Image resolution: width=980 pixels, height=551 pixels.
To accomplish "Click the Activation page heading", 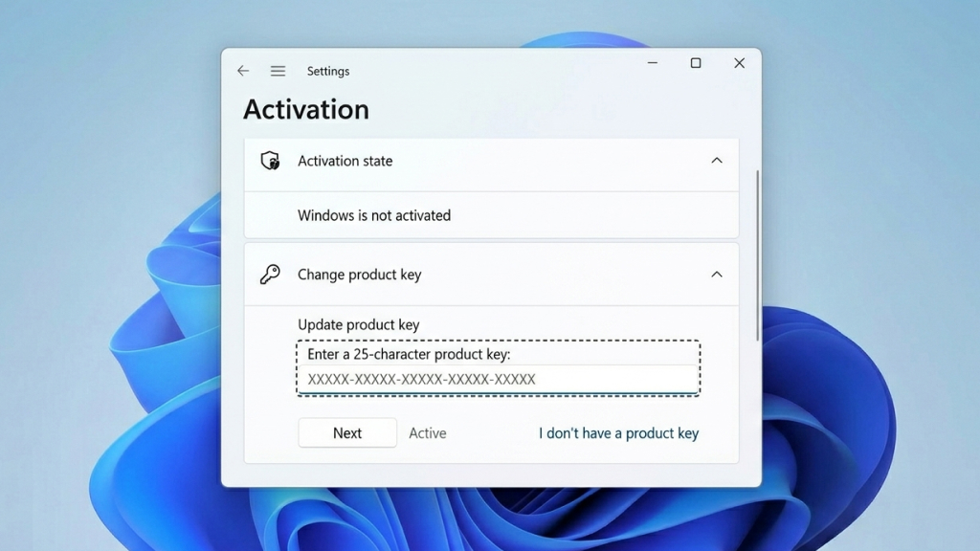I will coord(306,109).
